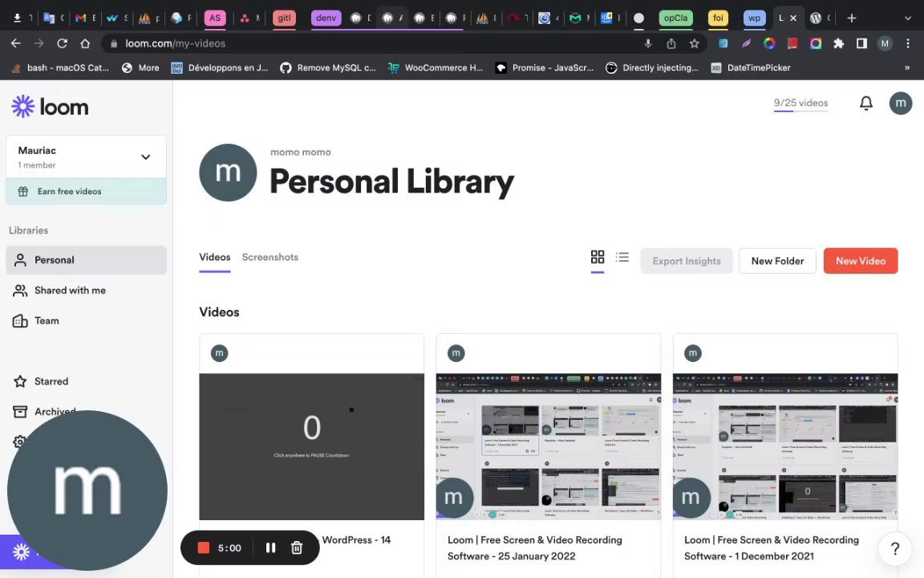Create a New Folder
The image size is (924, 578).
point(777,261)
